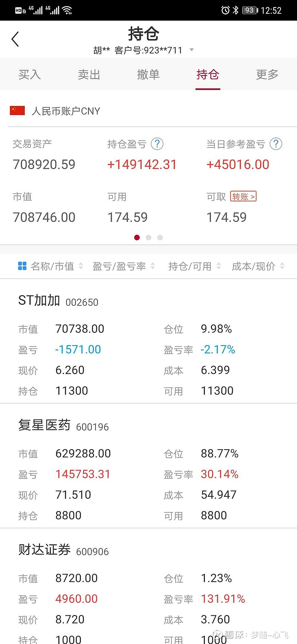Tap the alarm clock status icon
Screen dimensions: 297x644
(x=225, y=10)
